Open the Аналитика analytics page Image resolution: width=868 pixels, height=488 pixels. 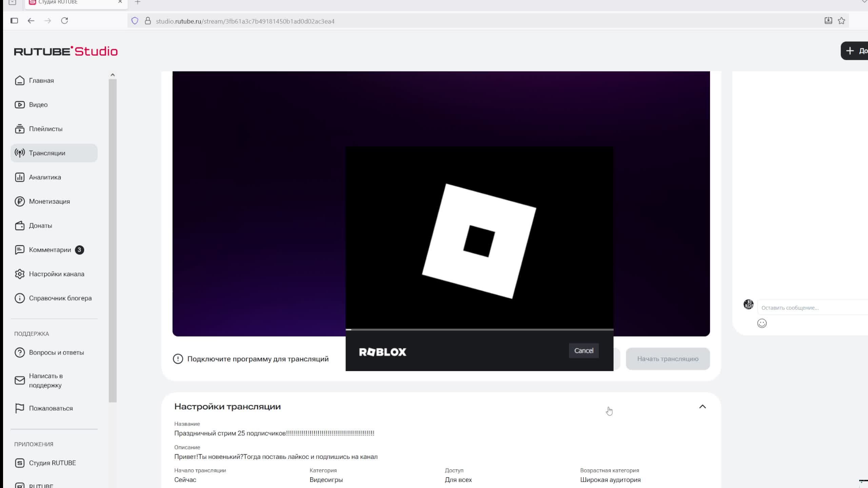pyautogui.click(x=45, y=177)
